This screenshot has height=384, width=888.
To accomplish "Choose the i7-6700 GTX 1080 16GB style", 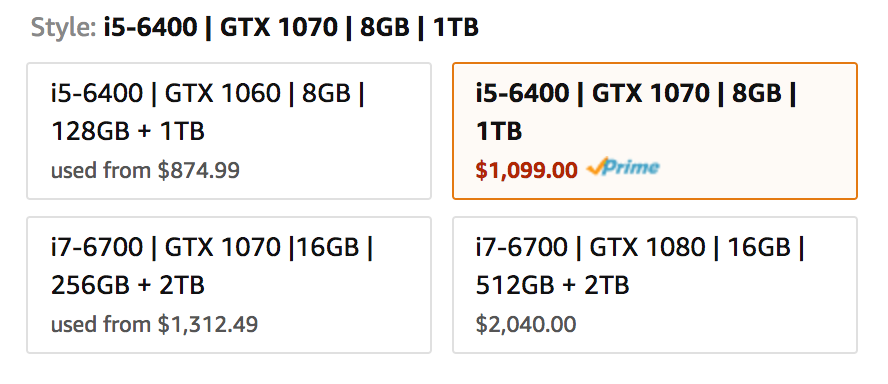I will (x=655, y=285).
